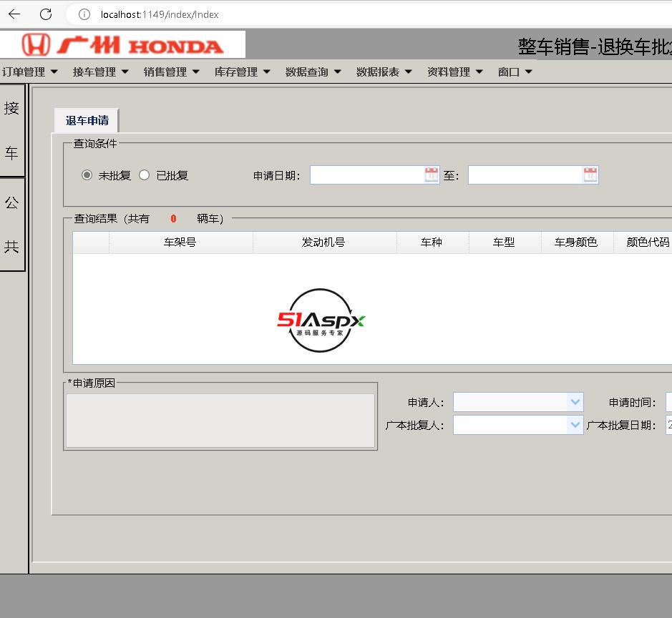This screenshot has height=618, width=672.
Task: Click the 申请日期 start date field
Action: [367, 175]
